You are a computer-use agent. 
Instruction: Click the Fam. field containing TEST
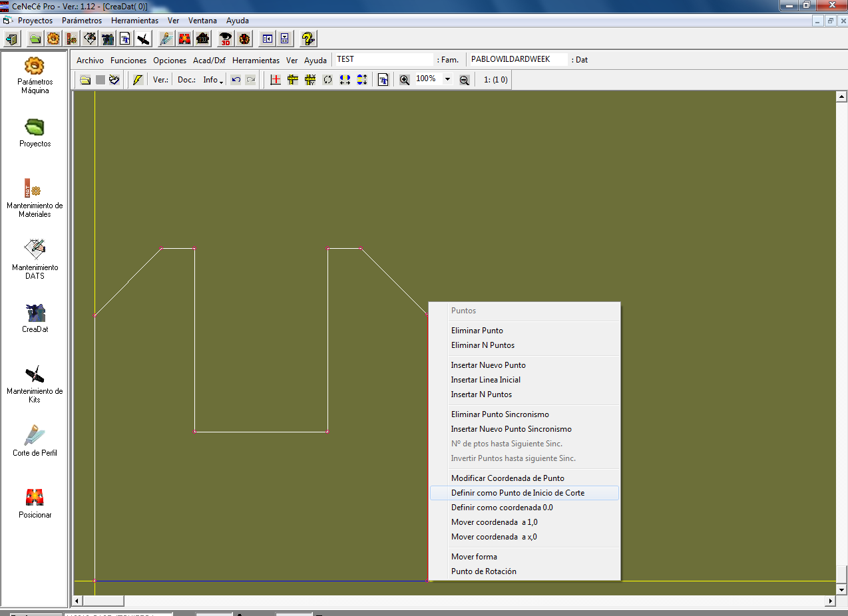coord(384,59)
